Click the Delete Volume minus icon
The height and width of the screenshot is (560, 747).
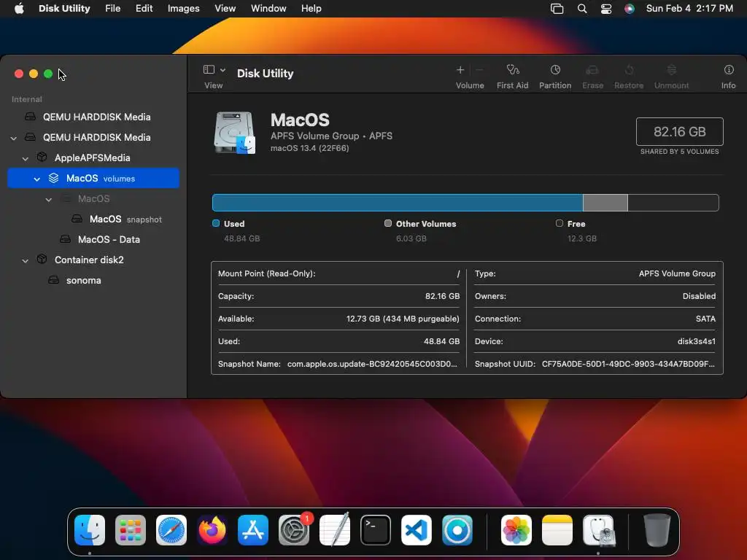(x=479, y=70)
